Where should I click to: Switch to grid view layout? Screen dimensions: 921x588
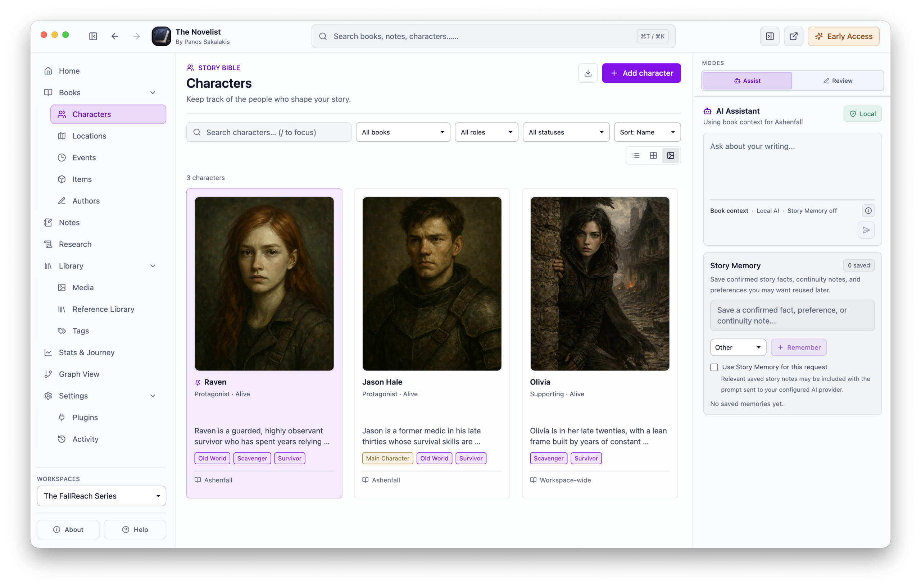pos(653,156)
